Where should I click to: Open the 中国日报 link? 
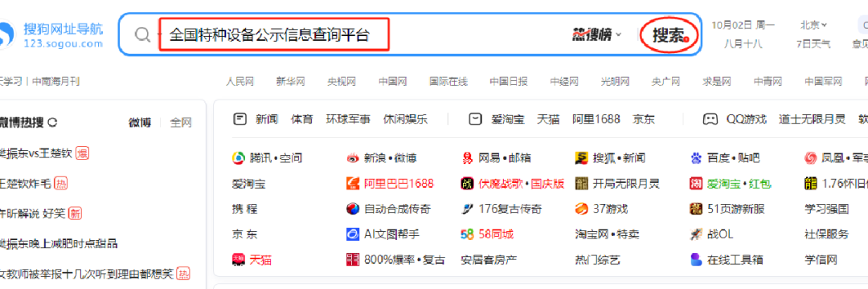click(509, 82)
